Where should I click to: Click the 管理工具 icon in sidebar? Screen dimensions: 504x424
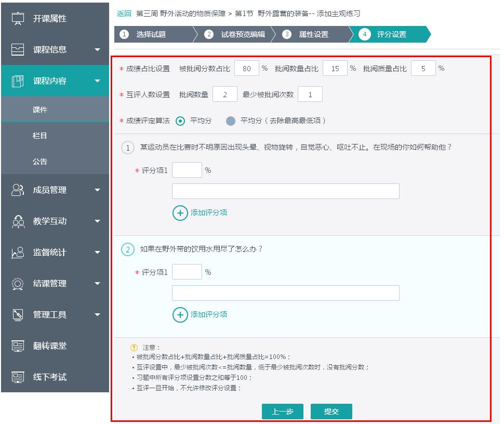tap(18, 315)
